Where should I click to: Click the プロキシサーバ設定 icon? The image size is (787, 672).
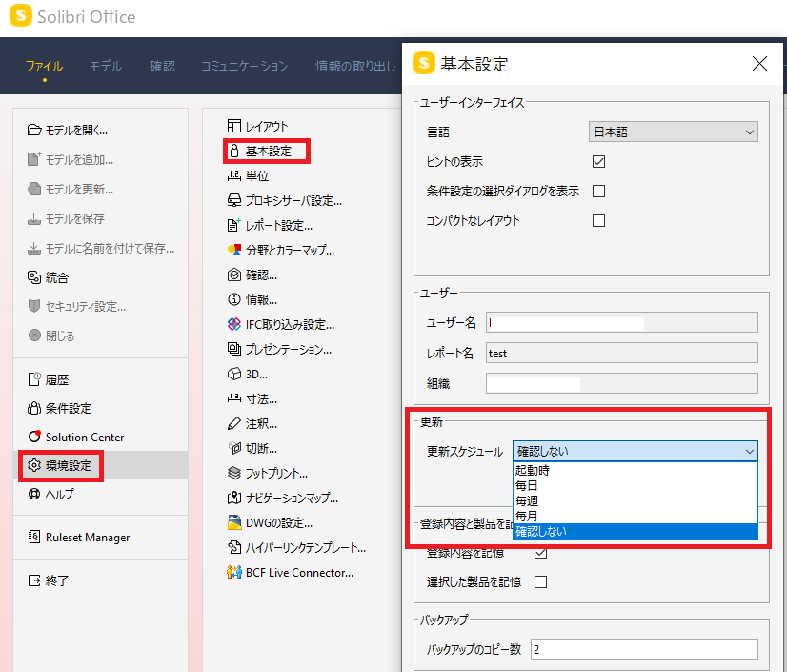[x=233, y=200]
